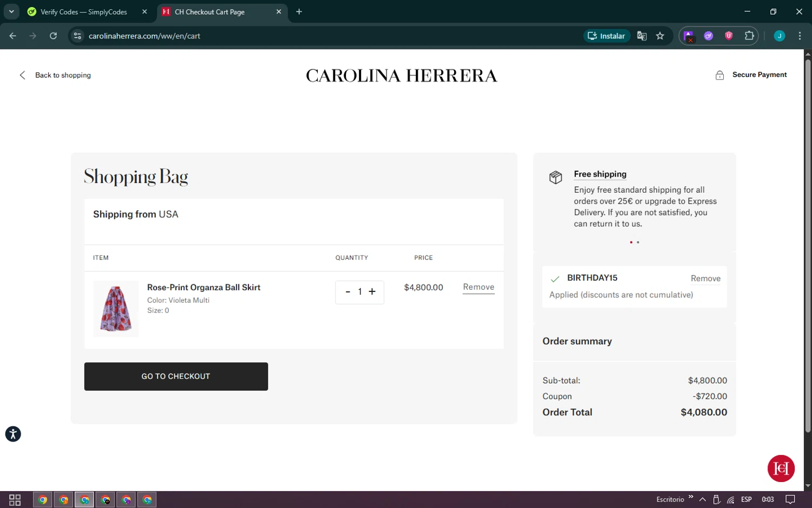Open the notification center icon
The height and width of the screenshot is (508, 812).
tap(790, 499)
